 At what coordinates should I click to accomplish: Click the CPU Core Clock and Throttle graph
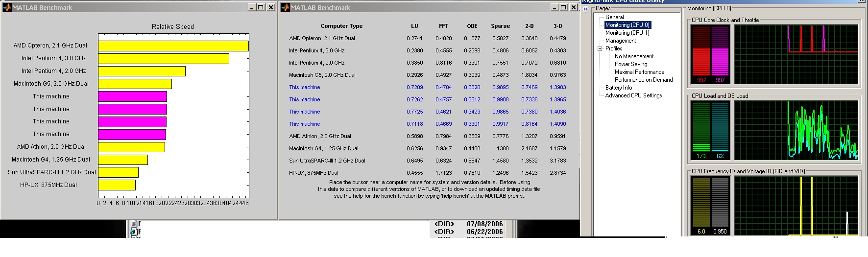(796, 54)
